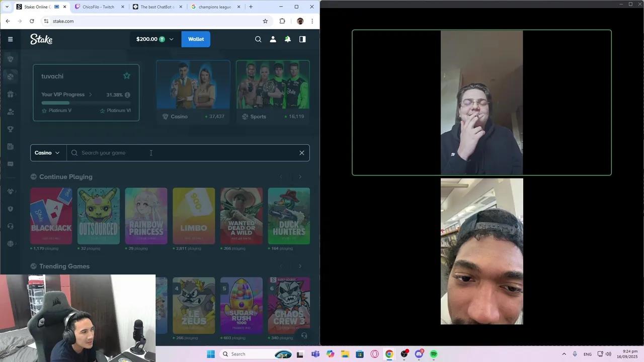Click the Stake logo
This screenshot has height=362, width=644.
41,39
